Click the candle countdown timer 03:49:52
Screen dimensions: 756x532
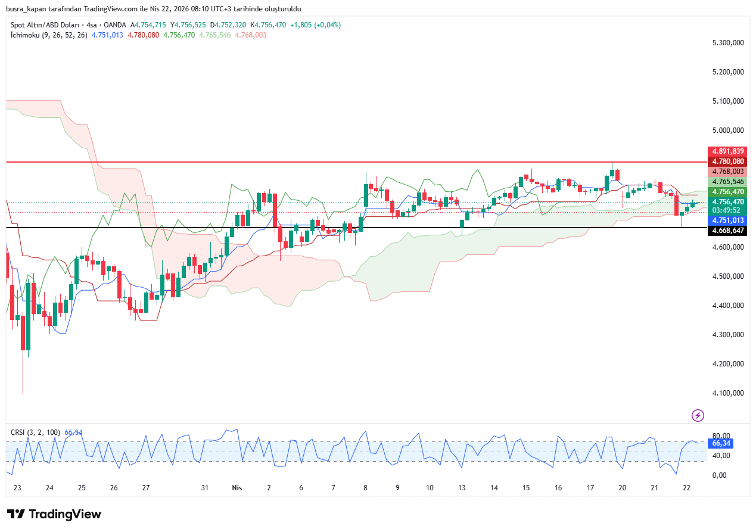coord(726,210)
